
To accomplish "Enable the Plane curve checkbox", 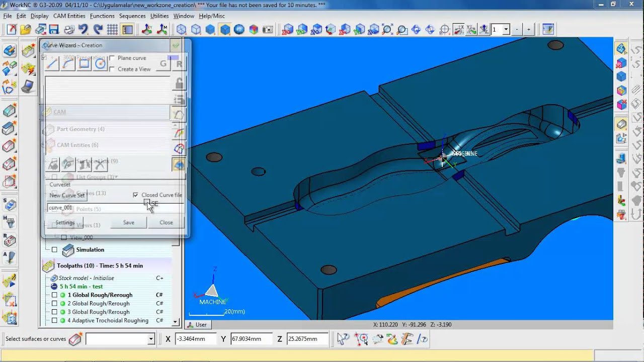I will (112, 58).
